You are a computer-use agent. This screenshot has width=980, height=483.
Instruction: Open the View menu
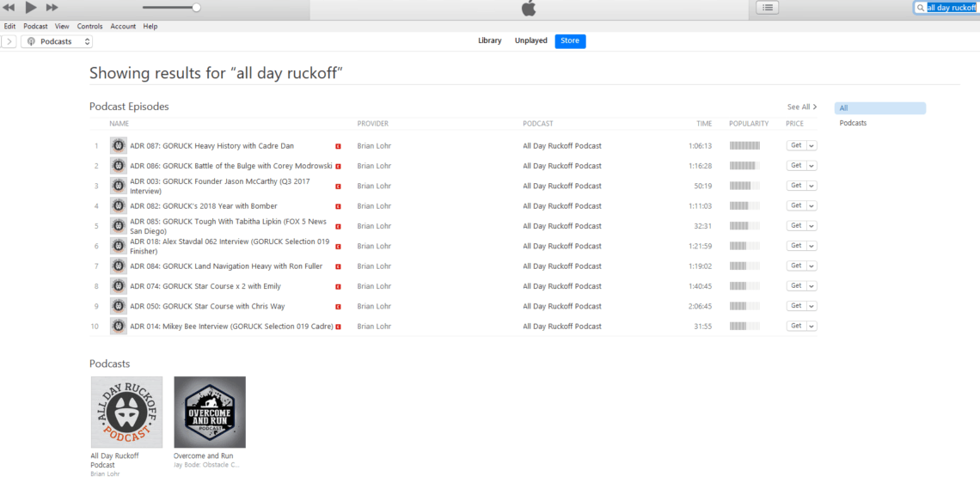tap(62, 27)
